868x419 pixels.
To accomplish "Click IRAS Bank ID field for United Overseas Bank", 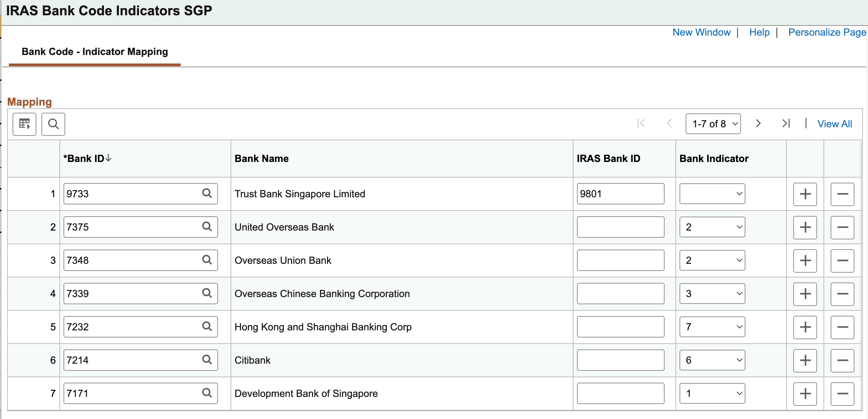I will (x=620, y=227).
